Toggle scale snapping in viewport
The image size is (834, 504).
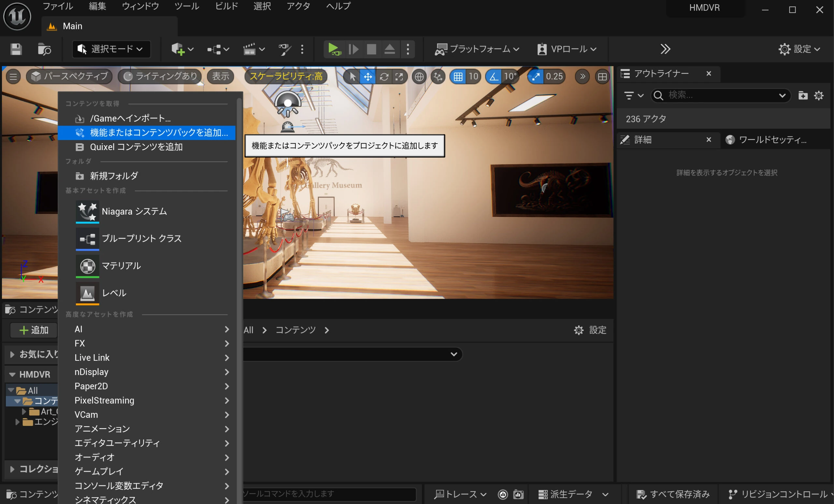coord(536,77)
